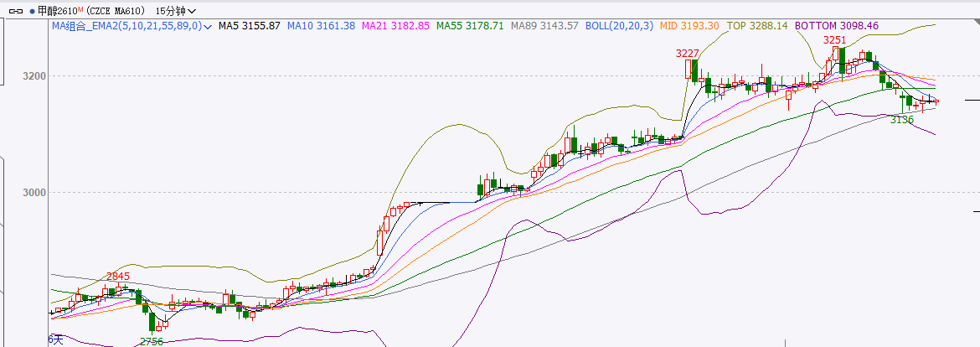Select the green MA55 3178.71 legend label
Viewport: 980px width, 347px height.
tap(470, 26)
